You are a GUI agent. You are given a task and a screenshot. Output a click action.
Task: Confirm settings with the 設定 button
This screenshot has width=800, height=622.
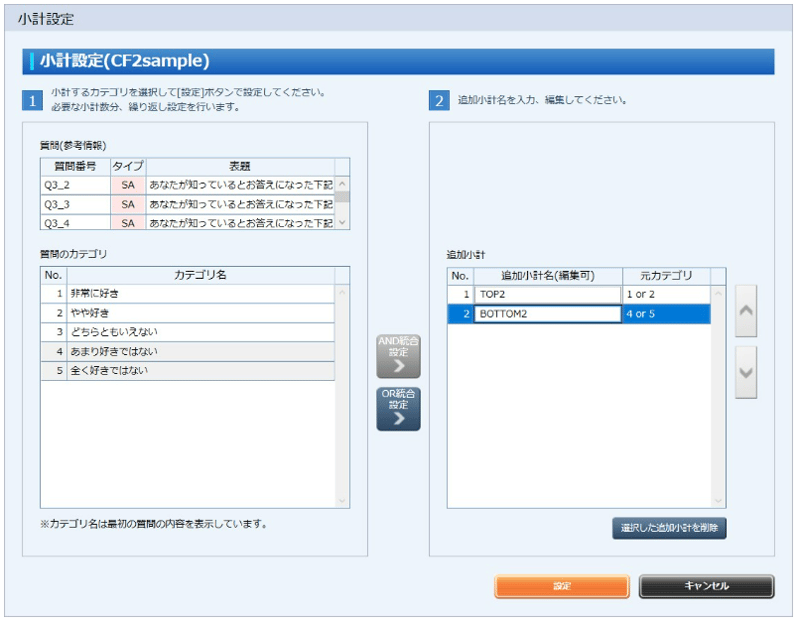(x=561, y=587)
